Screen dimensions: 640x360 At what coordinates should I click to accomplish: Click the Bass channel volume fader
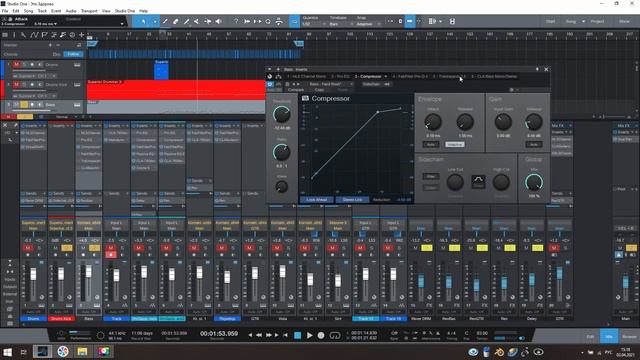(89, 272)
